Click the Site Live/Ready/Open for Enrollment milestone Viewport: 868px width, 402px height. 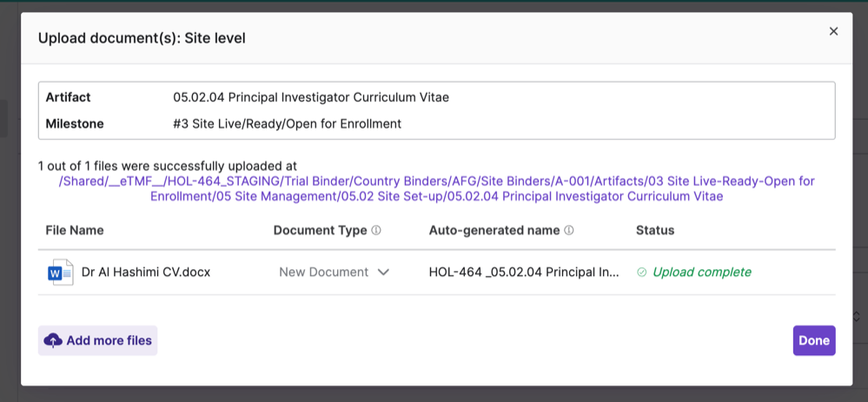coord(287,123)
